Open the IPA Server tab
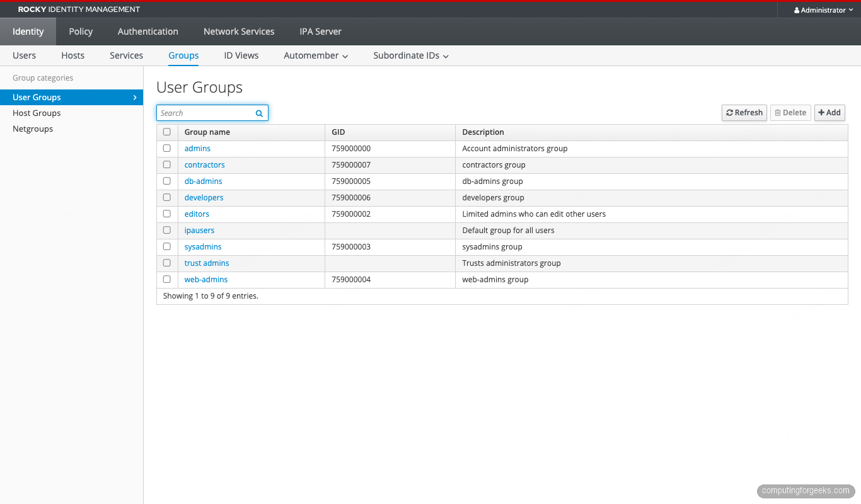The width and height of the screenshot is (861, 504). coord(320,31)
